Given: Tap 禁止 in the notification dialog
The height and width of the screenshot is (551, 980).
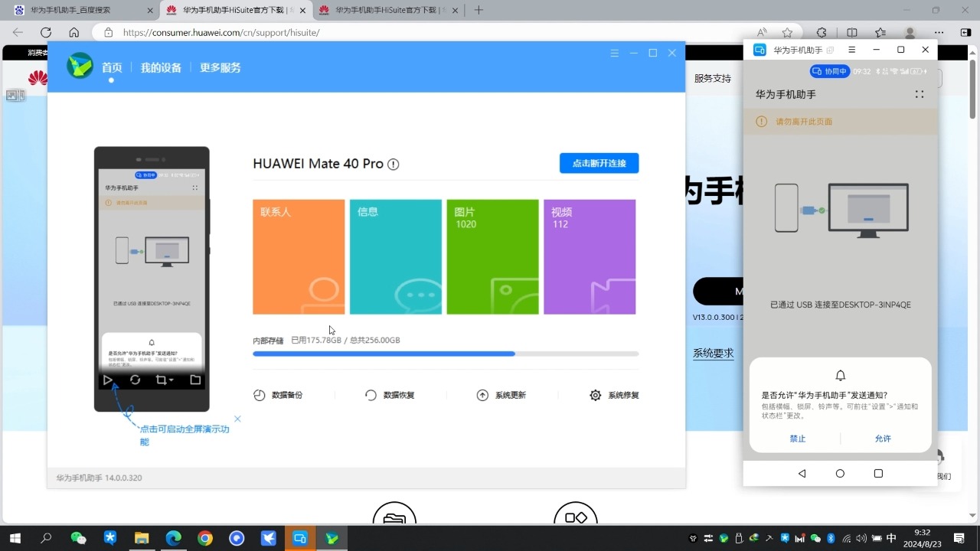Looking at the screenshot, I should coord(798,439).
